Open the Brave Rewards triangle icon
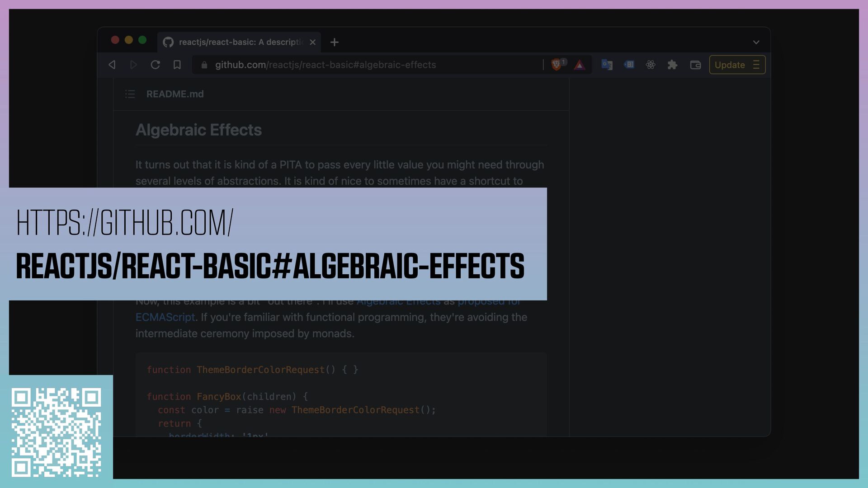The height and width of the screenshot is (488, 868). [580, 65]
